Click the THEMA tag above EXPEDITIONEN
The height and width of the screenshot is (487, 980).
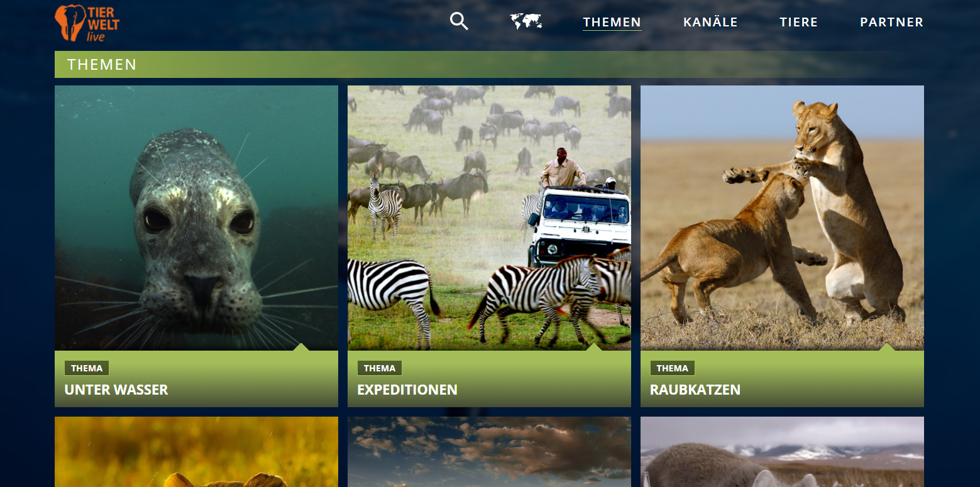[x=380, y=368]
